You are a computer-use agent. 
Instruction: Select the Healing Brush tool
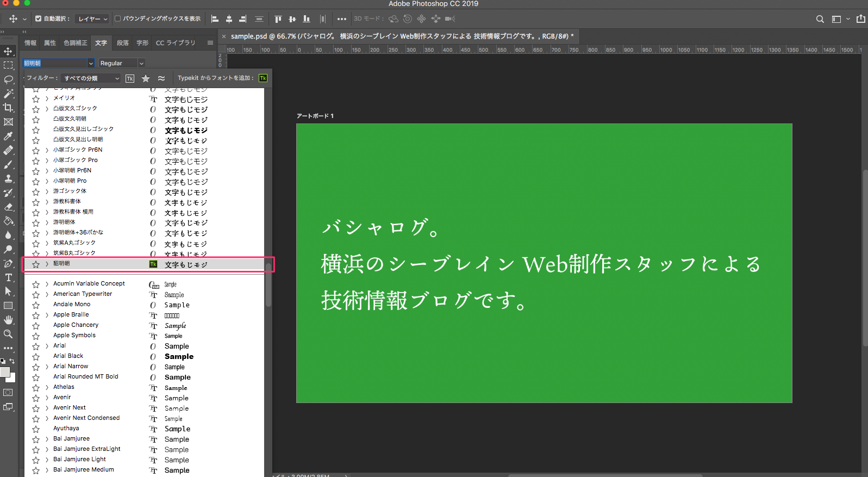coord(8,150)
